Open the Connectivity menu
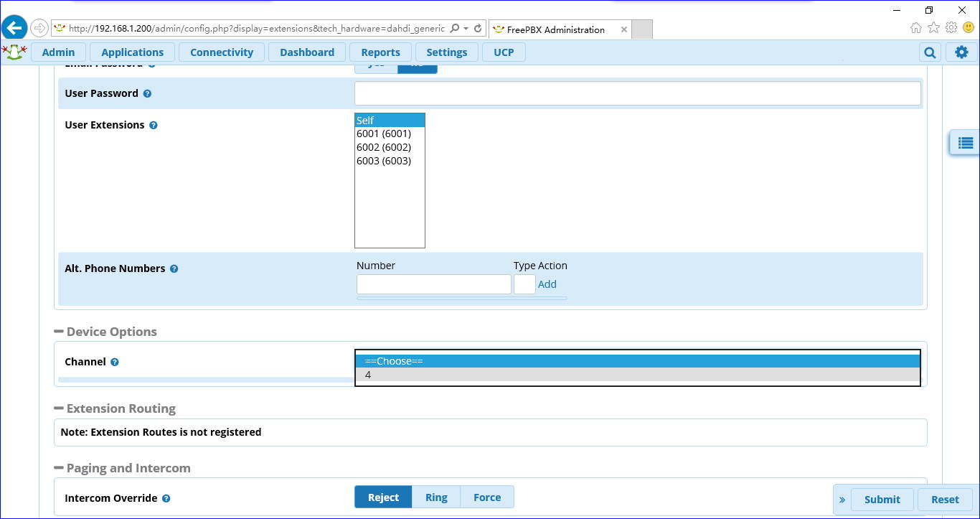Image resolution: width=980 pixels, height=519 pixels. tap(221, 52)
